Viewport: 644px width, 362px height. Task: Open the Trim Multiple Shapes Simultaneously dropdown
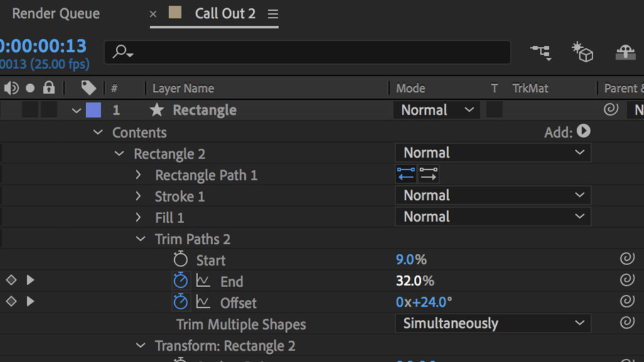click(493, 324)
